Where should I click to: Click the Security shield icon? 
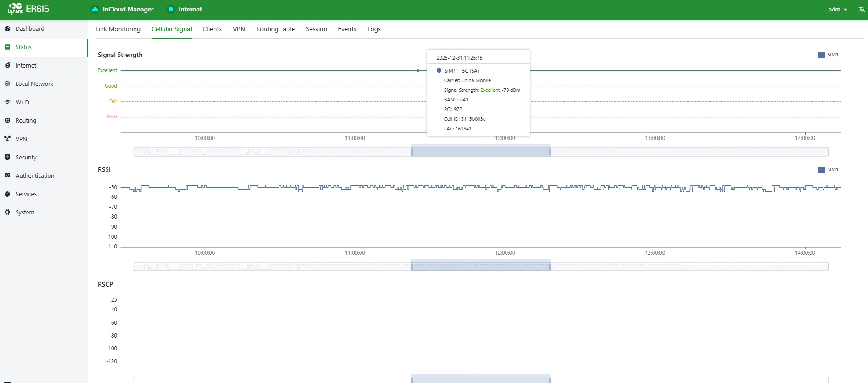[7, 157]
